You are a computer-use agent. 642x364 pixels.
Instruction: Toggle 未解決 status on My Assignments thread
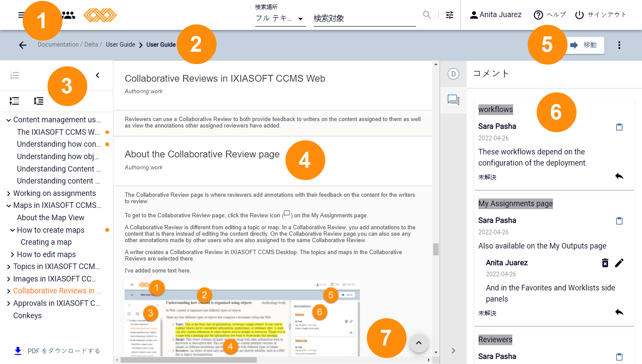coord(487,313)
